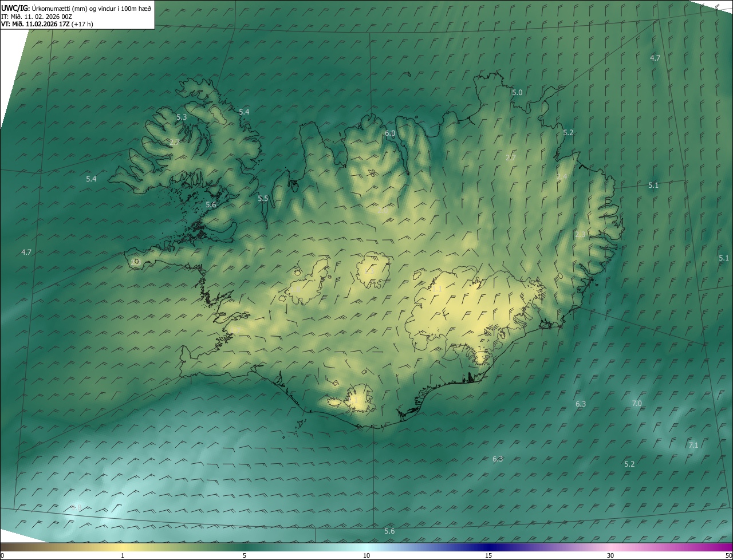
Task: Click the '6.0' value on the north coast
Action: pyautogui.click(x=390, y=133)
